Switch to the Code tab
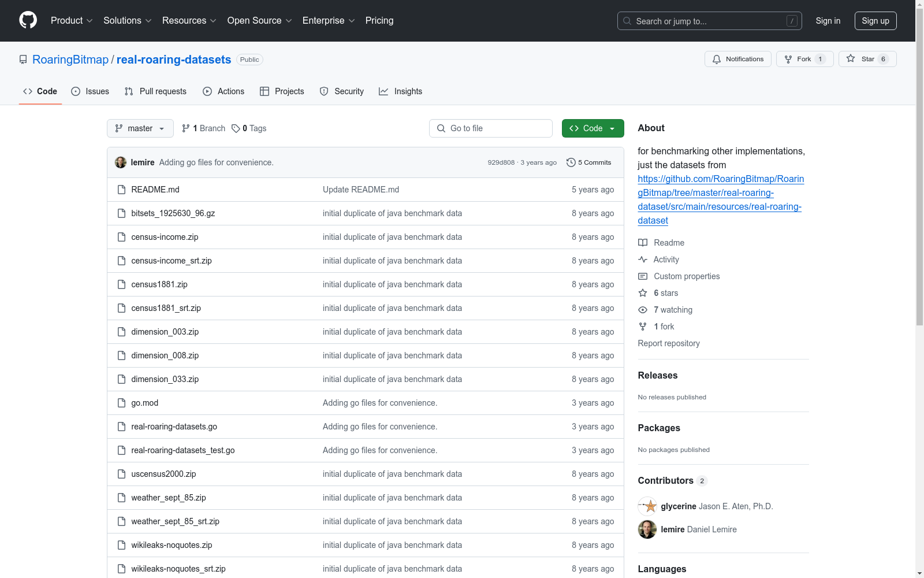 (40, 91)
